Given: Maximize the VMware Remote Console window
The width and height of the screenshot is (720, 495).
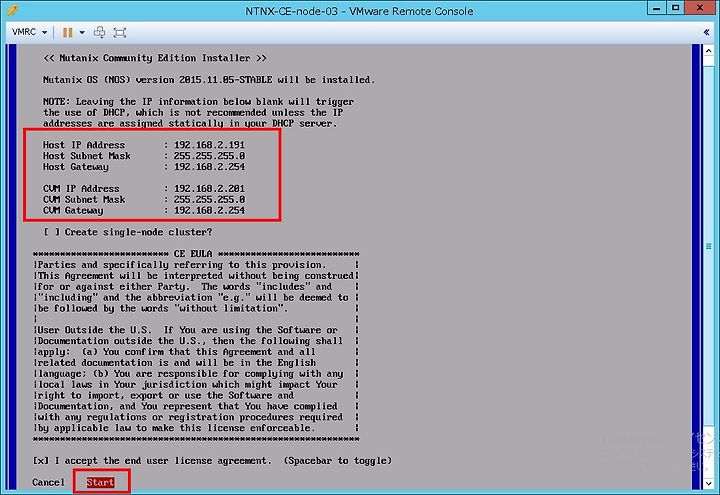Looking at the screenshot, I should click(675, 8).
